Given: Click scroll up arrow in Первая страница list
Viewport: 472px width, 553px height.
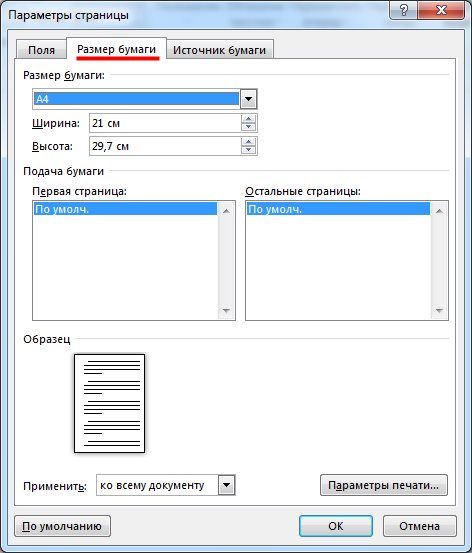Looking at the screenshot, I should [226, 211].
